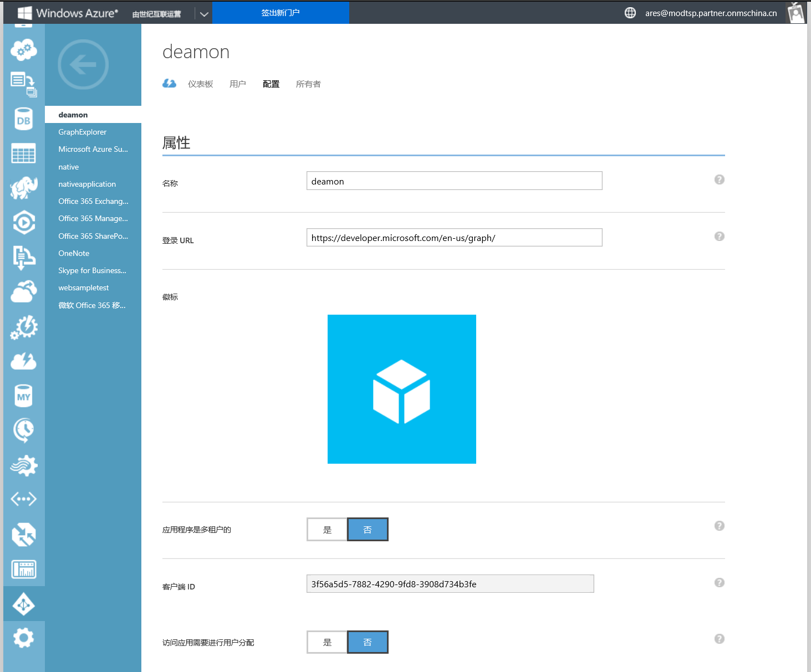Enable 是 for 访问应用需要进行用户分配

[327, 642]
